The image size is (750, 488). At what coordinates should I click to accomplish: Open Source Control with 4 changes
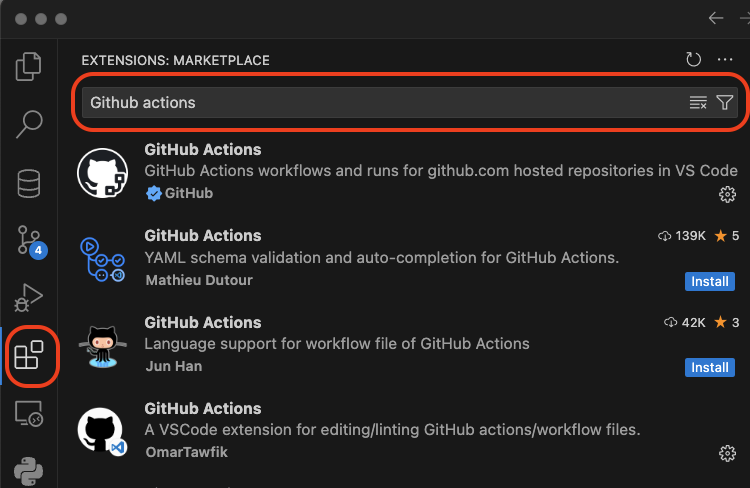30,241
